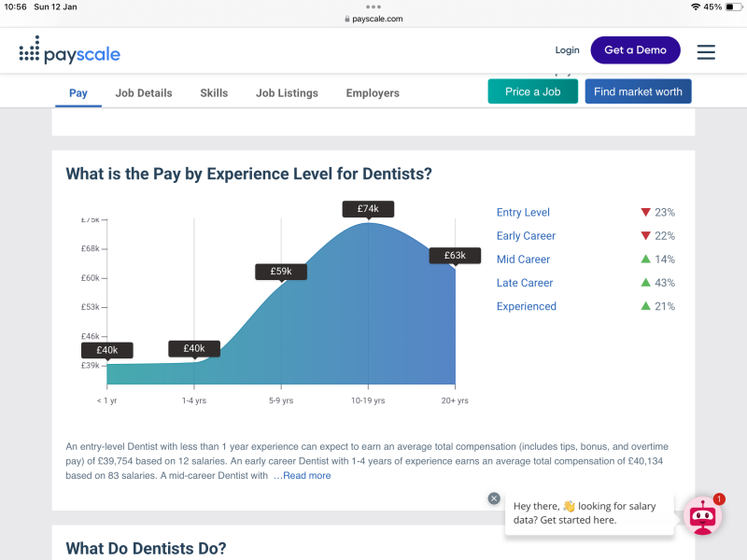Open the hamburger navigation menu

click(x=706, y=52)
